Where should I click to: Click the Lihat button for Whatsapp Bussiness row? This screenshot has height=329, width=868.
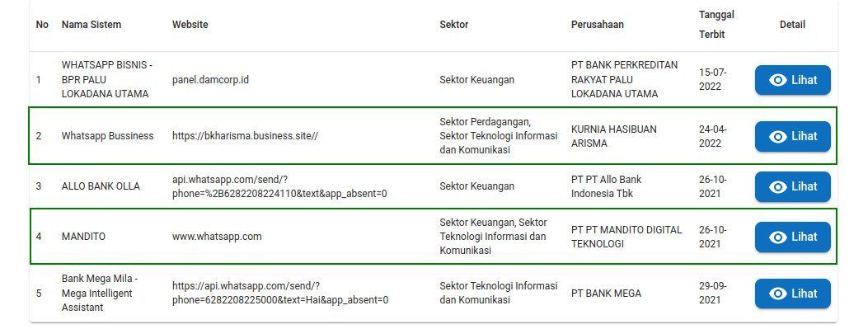click(x=793, y=136)
